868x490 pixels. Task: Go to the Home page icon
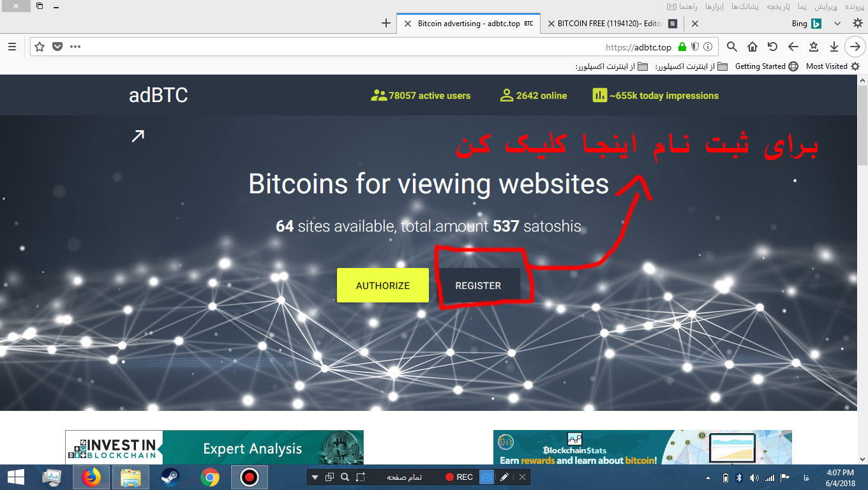(752, 47)
